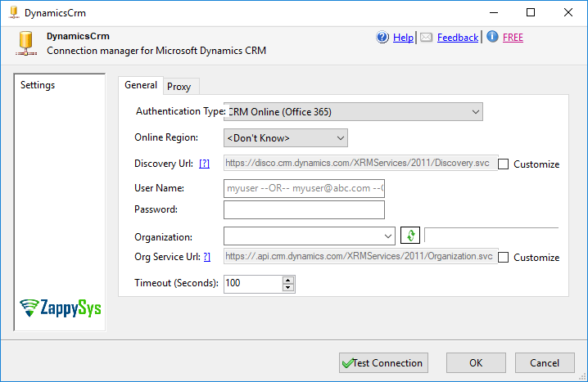
Task: Decrease Timeout with the down arrow
Action: pos(288,288)
